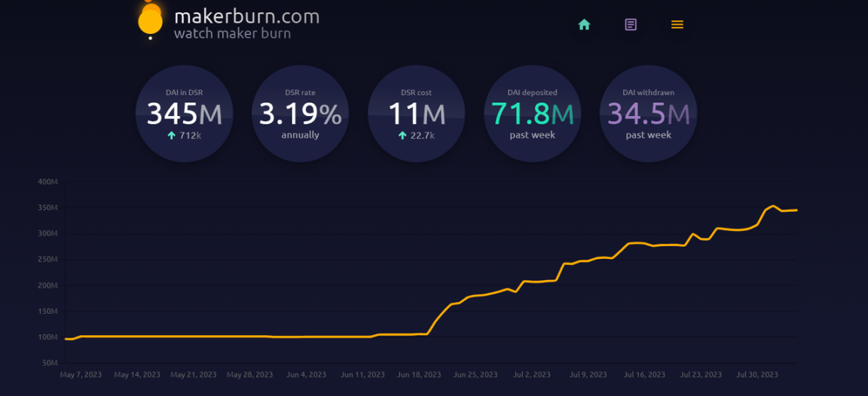Click the 'watch maker burn' tagline
Viewport: 868px width, 396px height.
pos(232,34)
